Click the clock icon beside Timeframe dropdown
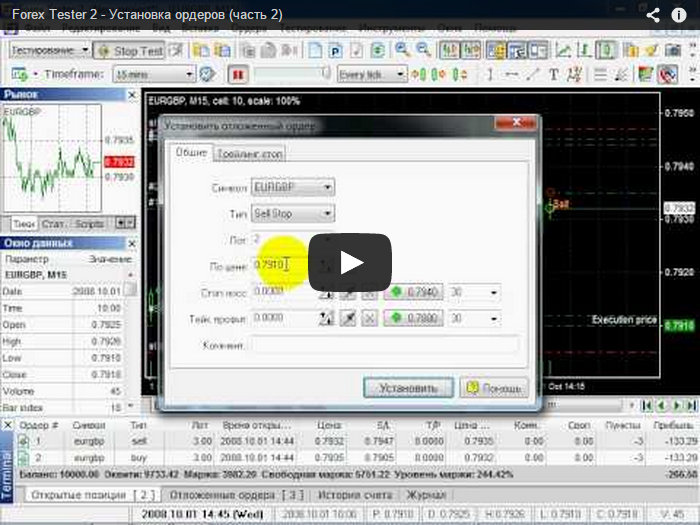 coord(207,74)
